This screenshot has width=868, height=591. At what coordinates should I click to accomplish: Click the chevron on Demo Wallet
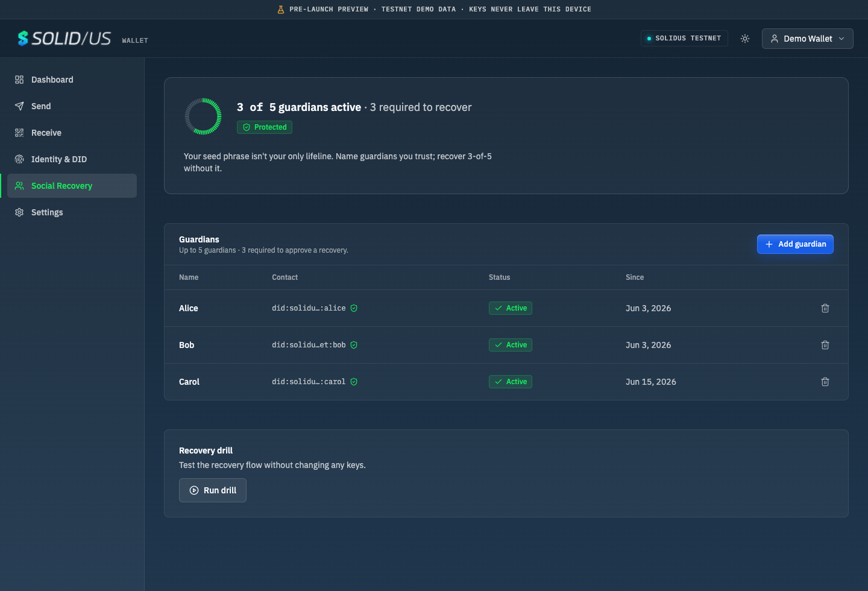(x=841, y=39)
